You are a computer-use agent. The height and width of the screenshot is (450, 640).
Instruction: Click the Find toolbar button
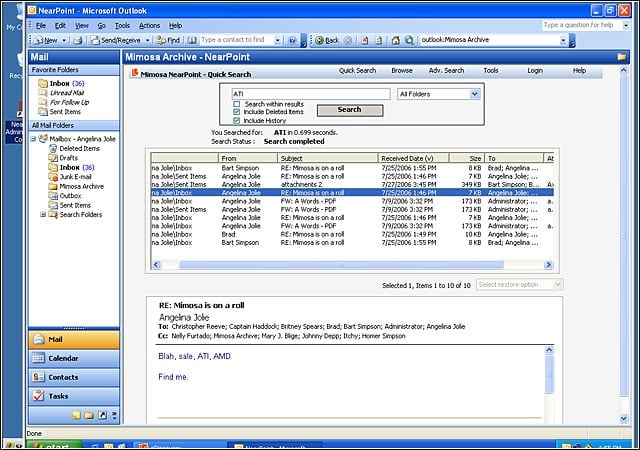point(168,40)
